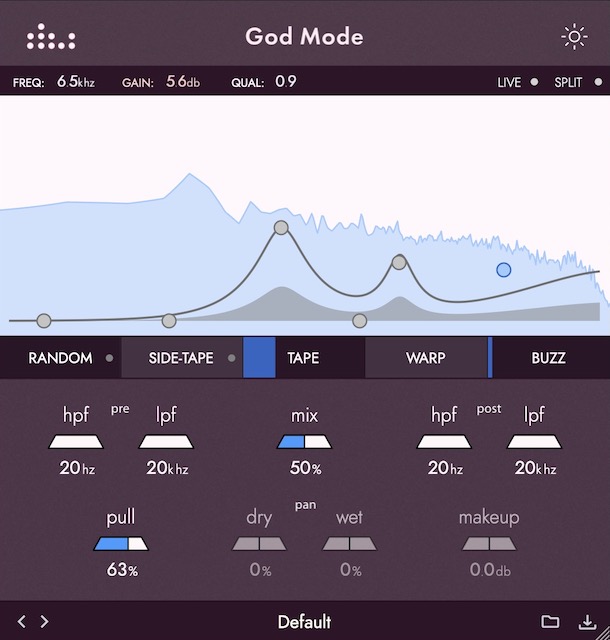The image size is (610, 640).
Task: Click the GAIN value 5.6 db
Action: 183,82
